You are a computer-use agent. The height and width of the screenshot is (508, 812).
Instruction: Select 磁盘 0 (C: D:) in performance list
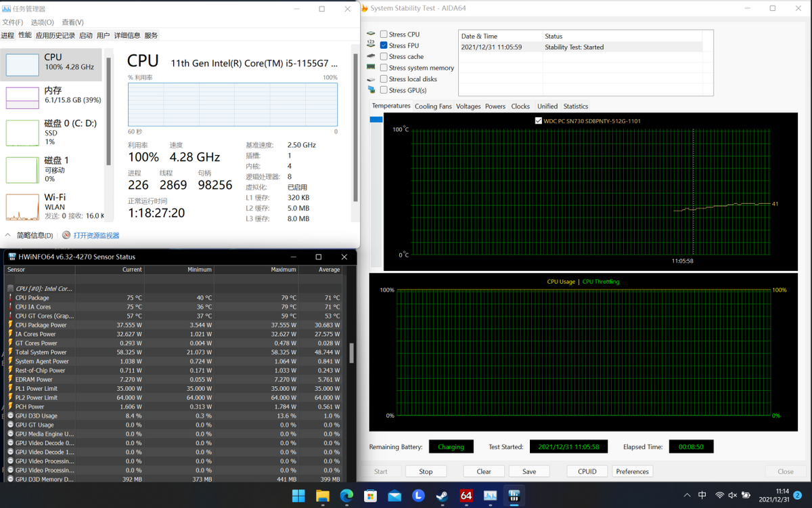(52, 133)
